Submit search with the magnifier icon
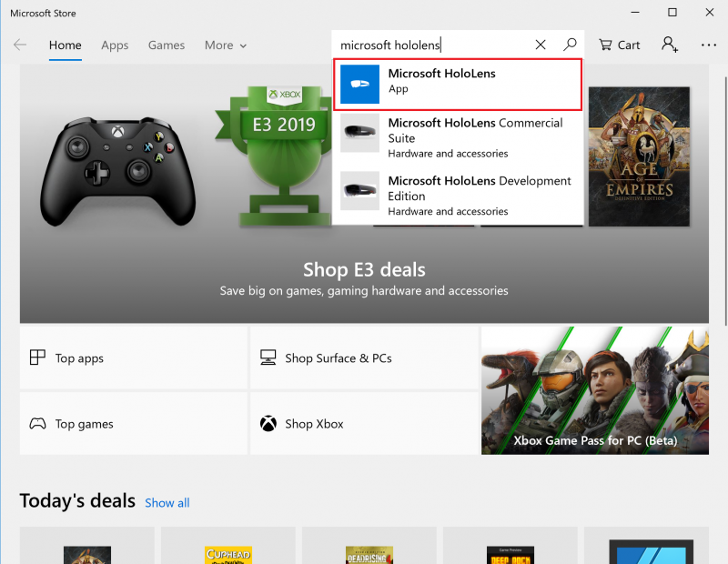Image resolution: width=728 pixels, height=564 pixels. point(570,45)
